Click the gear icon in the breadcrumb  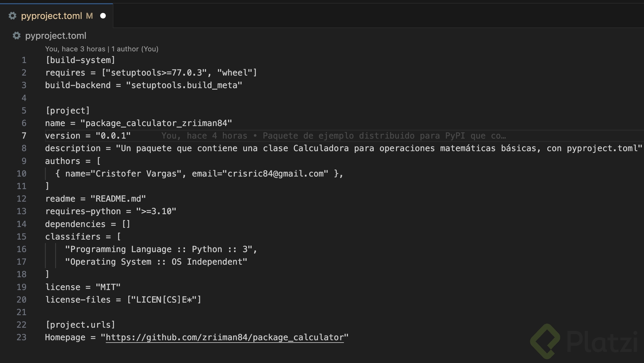click(x=17, y=36)
